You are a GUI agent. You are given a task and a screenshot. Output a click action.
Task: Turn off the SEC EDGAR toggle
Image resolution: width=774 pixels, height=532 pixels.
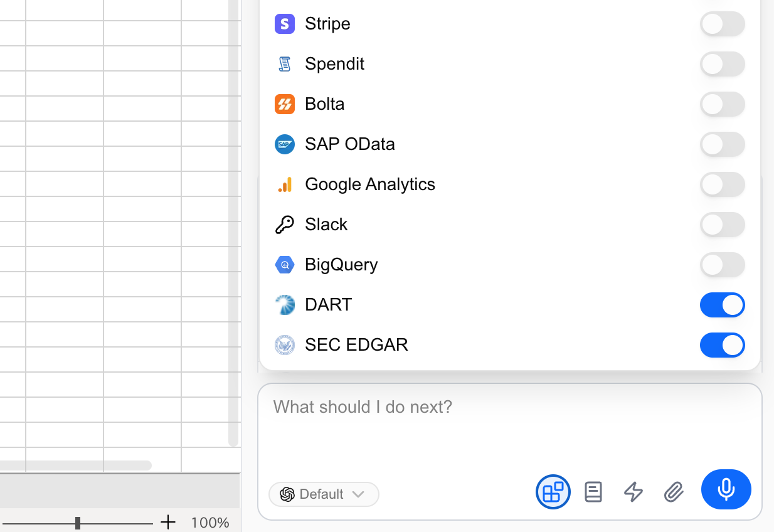(x=723, y=345)
